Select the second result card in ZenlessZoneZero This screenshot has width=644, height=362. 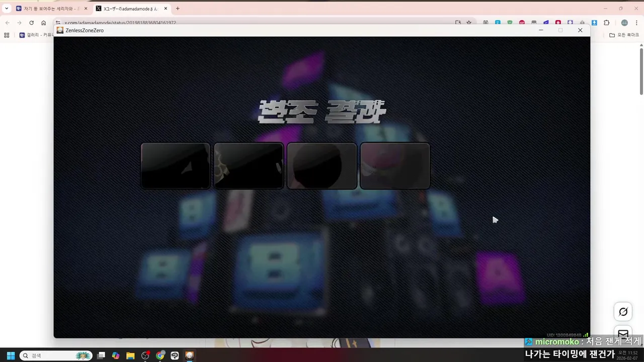click(249, 166)
